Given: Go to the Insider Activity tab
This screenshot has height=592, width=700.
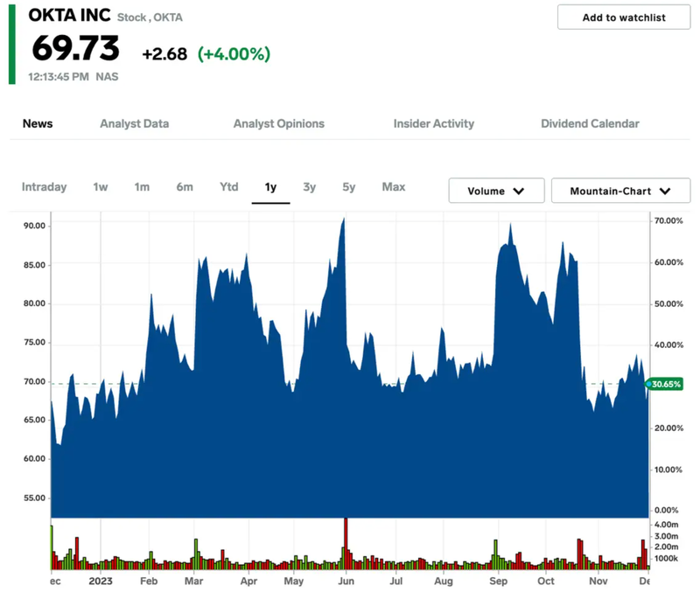Looking at the screenshot, I should (x=434, y=123).
